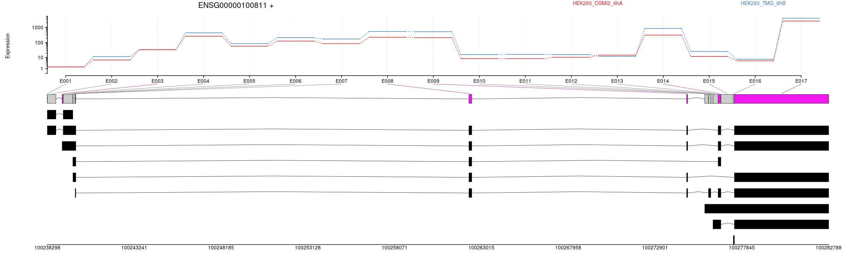Click the 1000 tick on expression axis
Viewport: 868px width, 253px height.
(x=38, y=27)
